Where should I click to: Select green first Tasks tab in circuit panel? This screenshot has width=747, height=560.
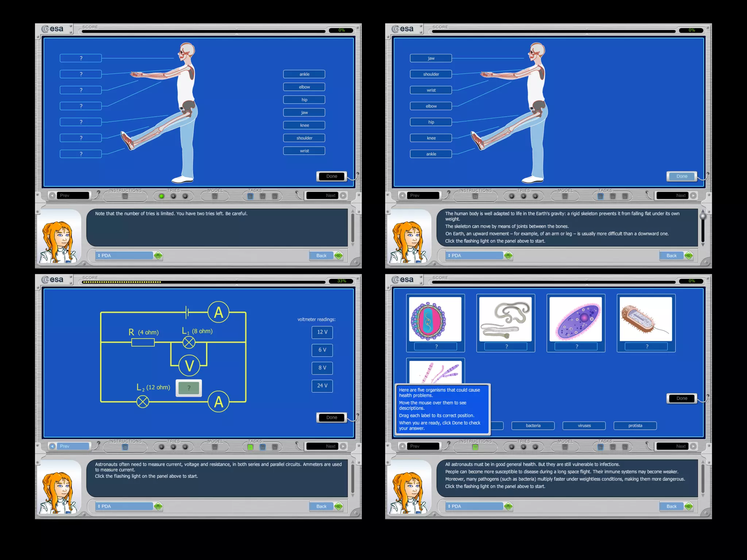[x=251, y=447]
